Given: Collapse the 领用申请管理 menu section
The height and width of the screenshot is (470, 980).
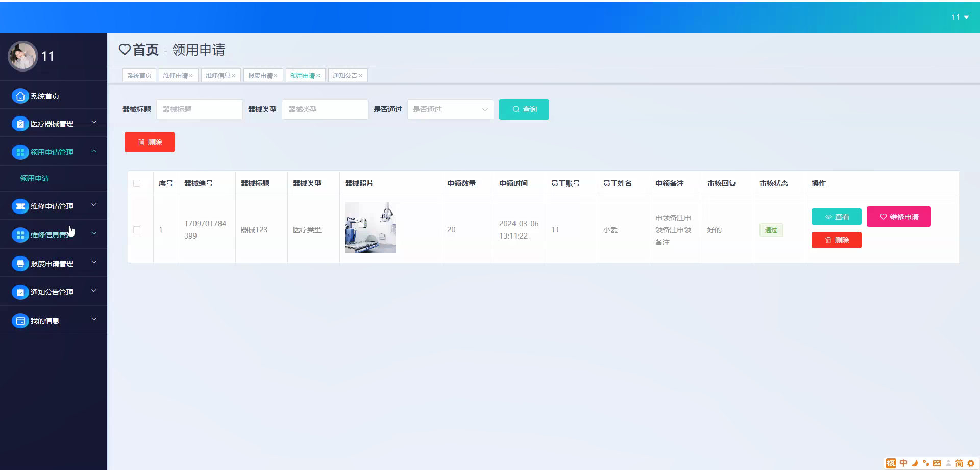Looking at the screenshot, I should click(x=93, y=151).
